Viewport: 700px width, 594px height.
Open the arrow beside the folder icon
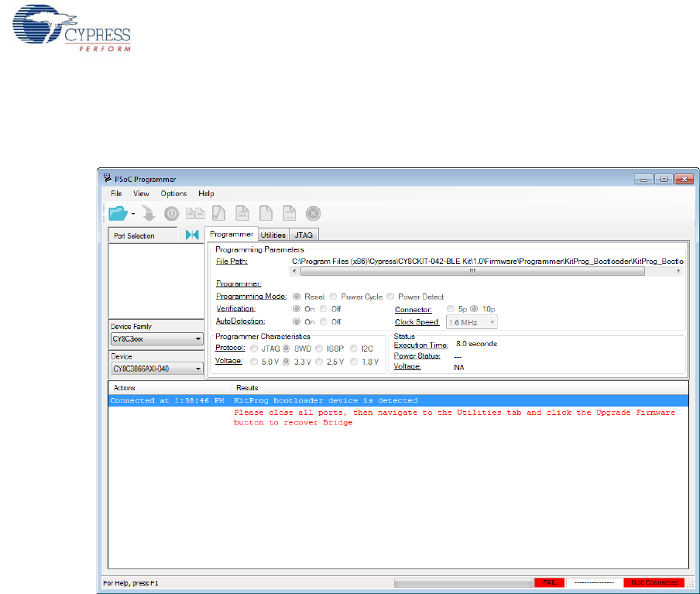coord(133,214)
